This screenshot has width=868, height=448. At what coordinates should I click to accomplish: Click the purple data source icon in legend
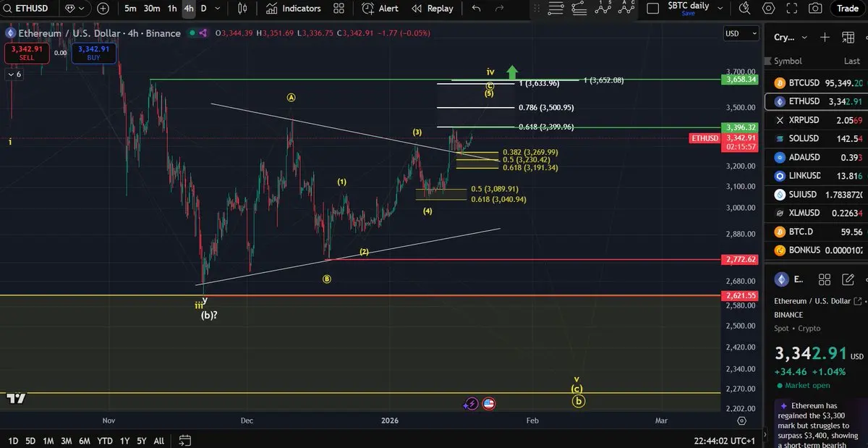(204, 33)
